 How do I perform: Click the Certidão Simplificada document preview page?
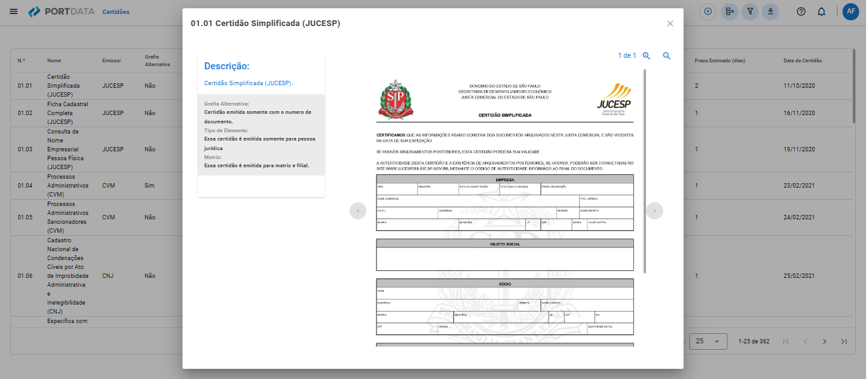point(505,208)
